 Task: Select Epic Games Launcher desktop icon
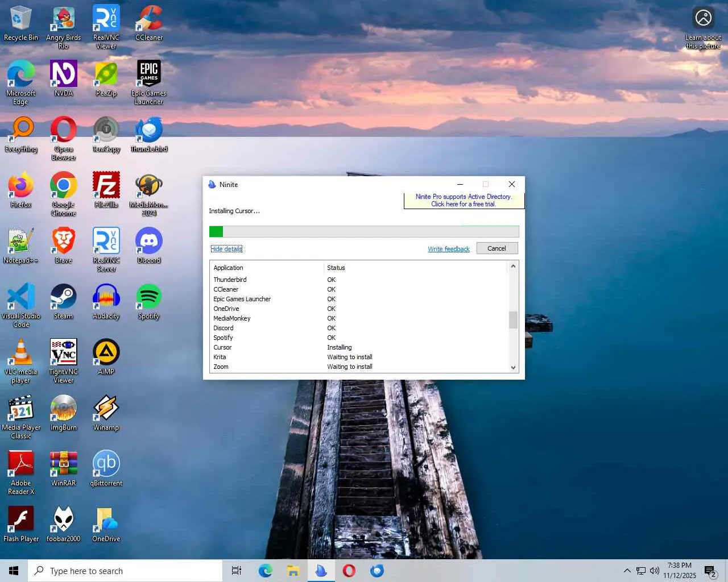(149, 82)
